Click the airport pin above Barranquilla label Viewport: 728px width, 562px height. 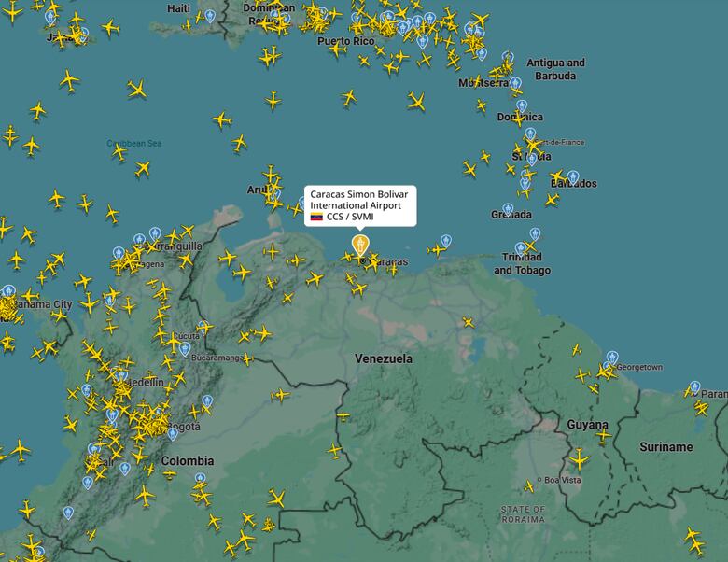[155, 233]
